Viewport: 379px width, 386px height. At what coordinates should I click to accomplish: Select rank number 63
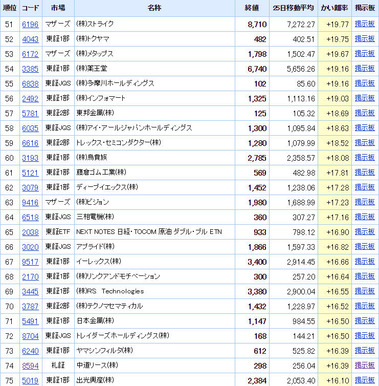click(9, 203)
